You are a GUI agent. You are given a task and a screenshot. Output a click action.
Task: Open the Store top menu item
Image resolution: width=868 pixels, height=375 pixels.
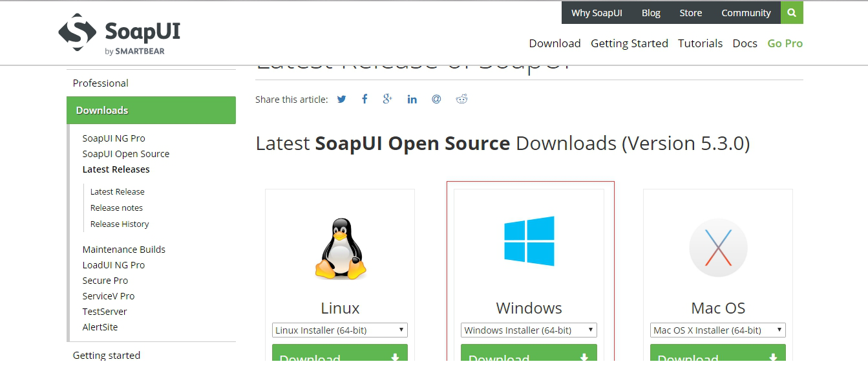(690, 13)
